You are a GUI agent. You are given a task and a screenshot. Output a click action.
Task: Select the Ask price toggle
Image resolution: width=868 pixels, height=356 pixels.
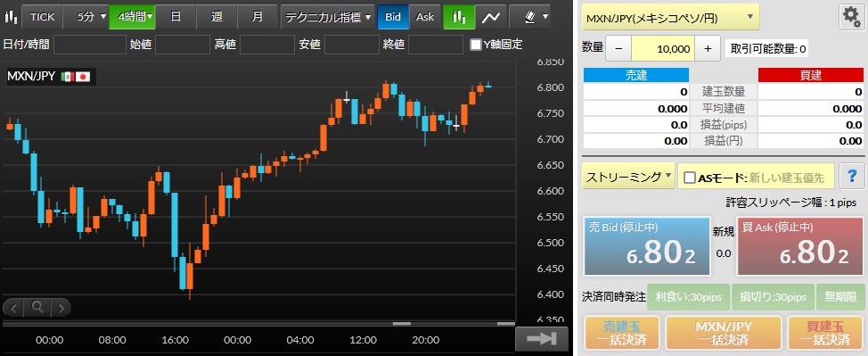pos(425,17)
